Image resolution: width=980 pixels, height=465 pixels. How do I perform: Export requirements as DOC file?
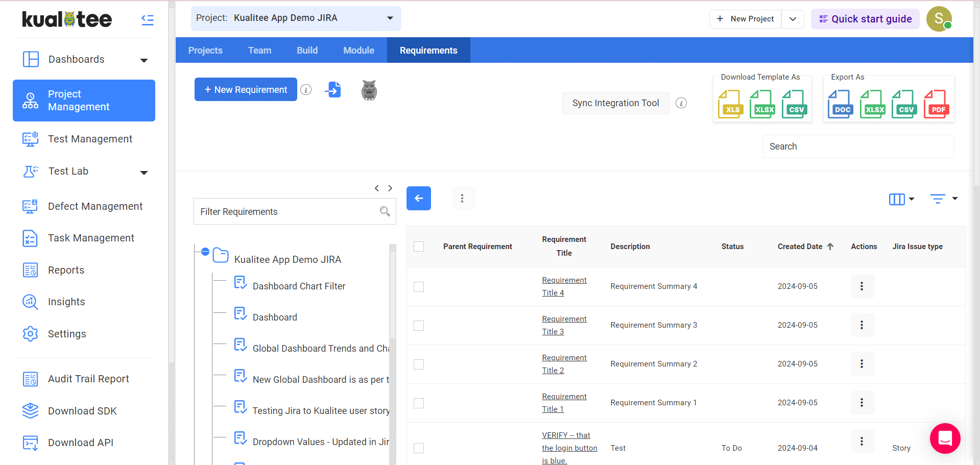840,104
